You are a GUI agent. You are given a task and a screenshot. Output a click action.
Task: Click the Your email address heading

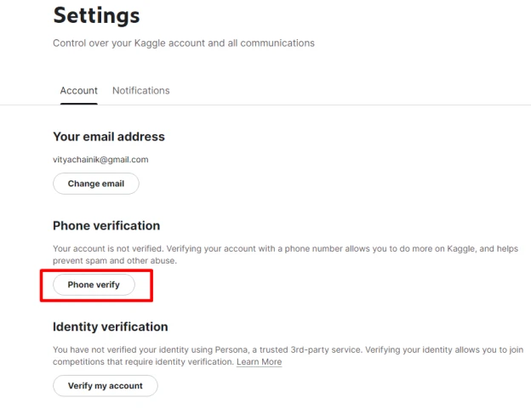[x=109, y=137]
